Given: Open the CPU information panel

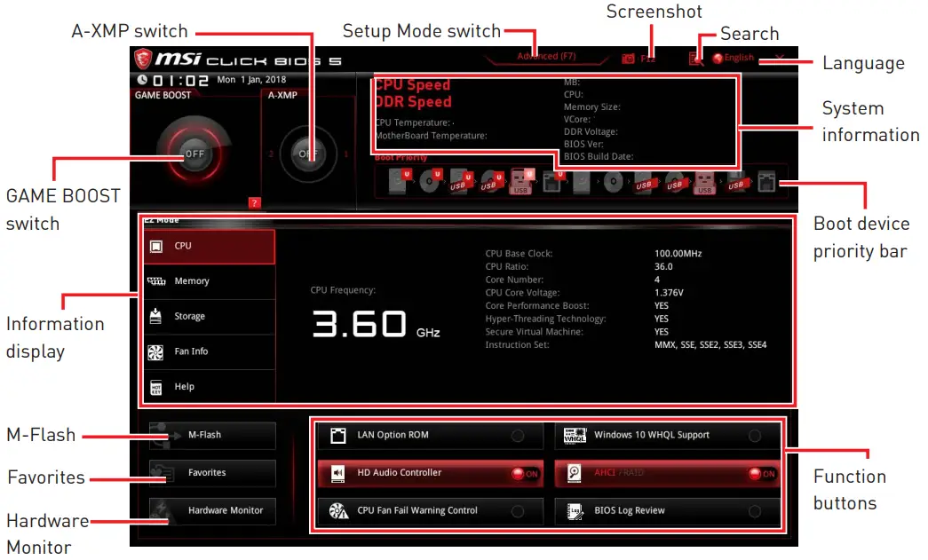Looking at the screenshot, I should (209, 246).
